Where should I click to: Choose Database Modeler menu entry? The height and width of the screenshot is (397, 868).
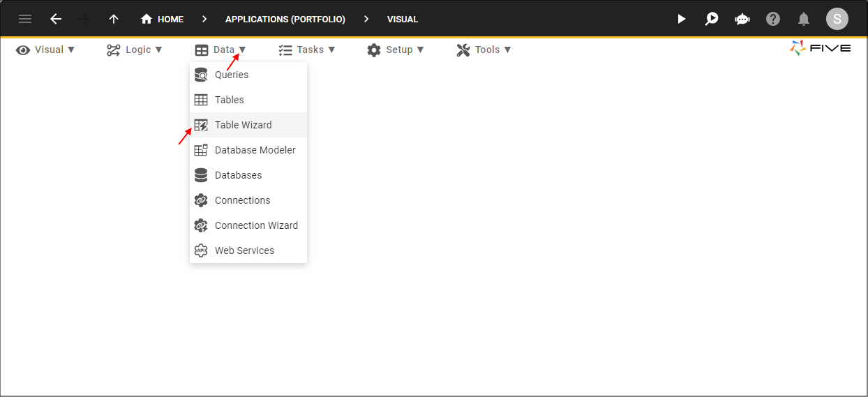(x=255, y=150)
